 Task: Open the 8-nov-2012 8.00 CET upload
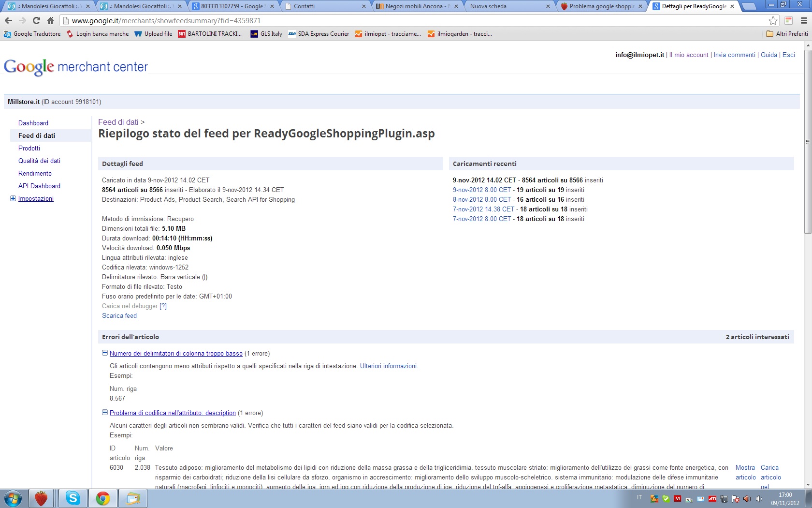tap(482, 199)
